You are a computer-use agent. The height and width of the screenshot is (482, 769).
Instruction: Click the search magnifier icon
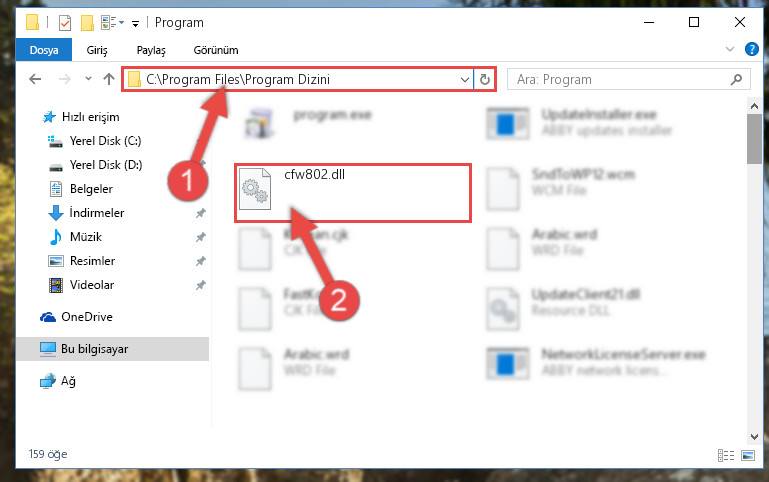(736, 79)
